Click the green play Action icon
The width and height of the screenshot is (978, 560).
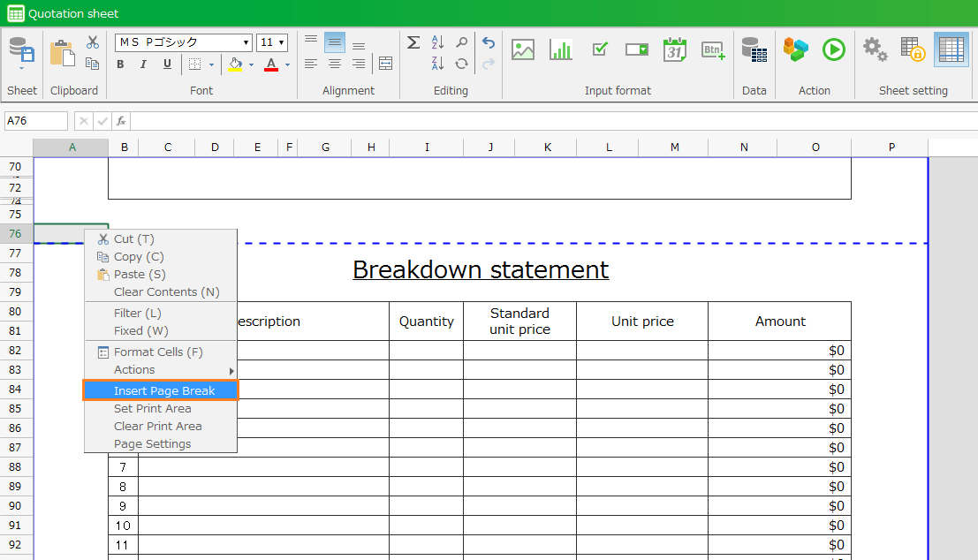point(833,50)
